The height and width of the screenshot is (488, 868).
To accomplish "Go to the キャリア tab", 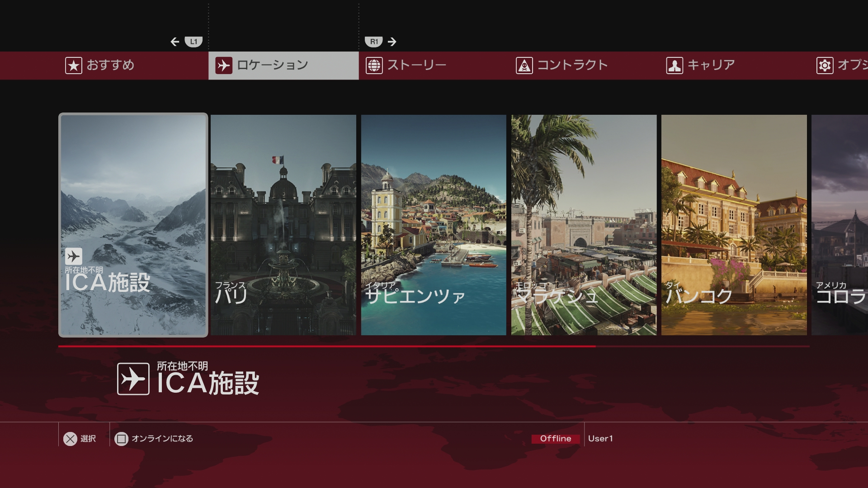I will click(711, 66).
